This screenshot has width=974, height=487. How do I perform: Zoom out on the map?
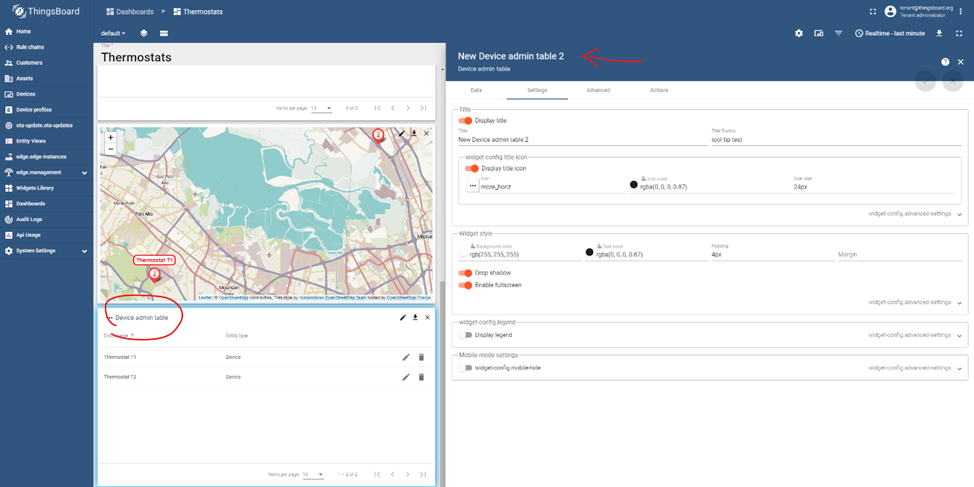(111, 148)
